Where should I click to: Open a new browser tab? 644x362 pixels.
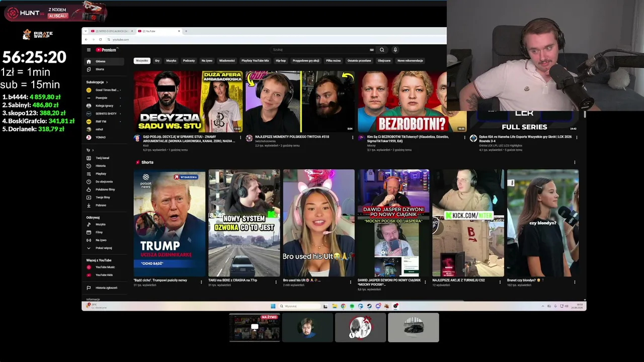click(186, 31)
